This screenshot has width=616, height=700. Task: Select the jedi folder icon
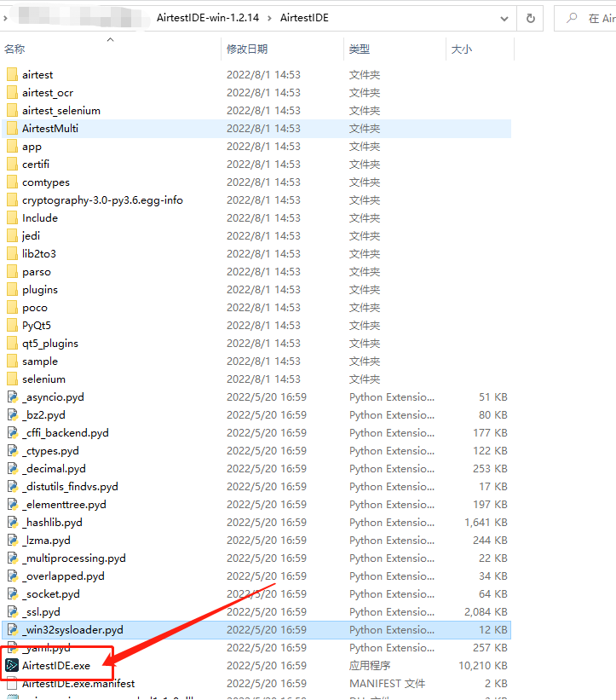[x=13, y=235]
